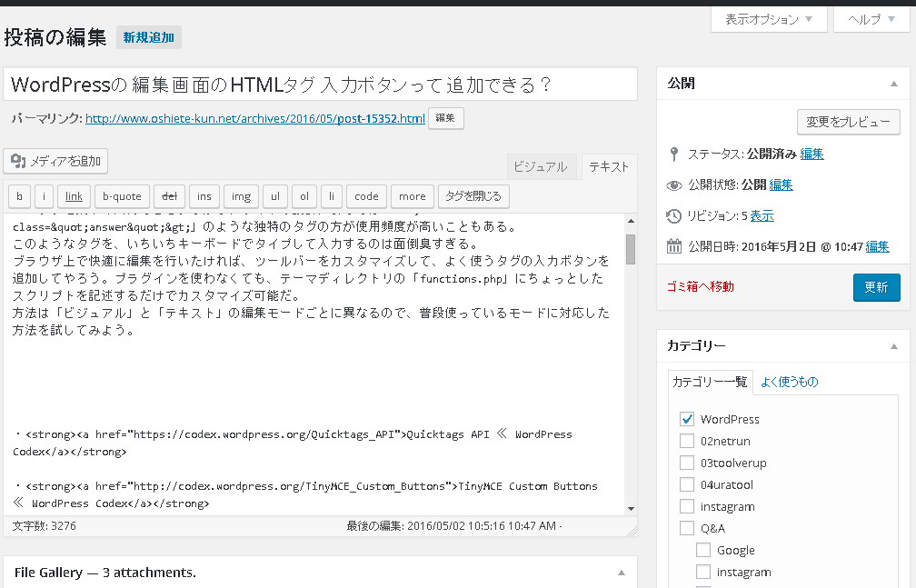Click the status key icon in 公開 panel

click(x=674, y=154)
